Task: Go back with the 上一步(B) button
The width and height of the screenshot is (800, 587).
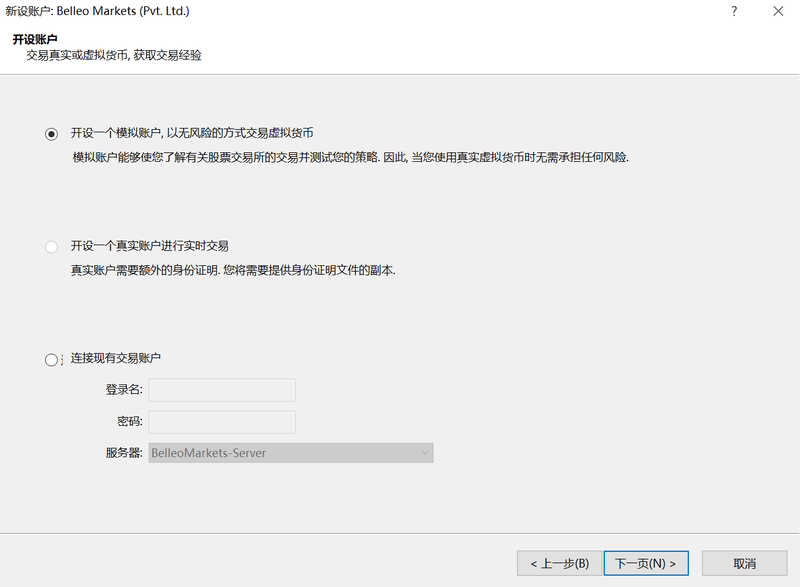Action: pyautogui.click(x=559, y=563)
